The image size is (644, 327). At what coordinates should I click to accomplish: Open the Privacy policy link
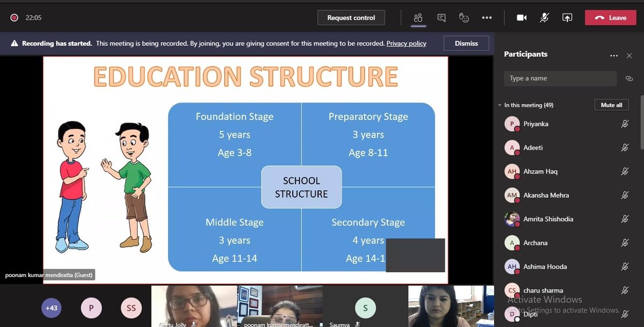406,43
